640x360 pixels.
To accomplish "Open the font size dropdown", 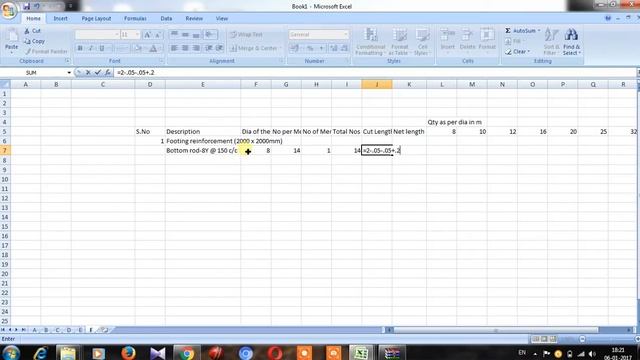I will click(x=137, y=35).
